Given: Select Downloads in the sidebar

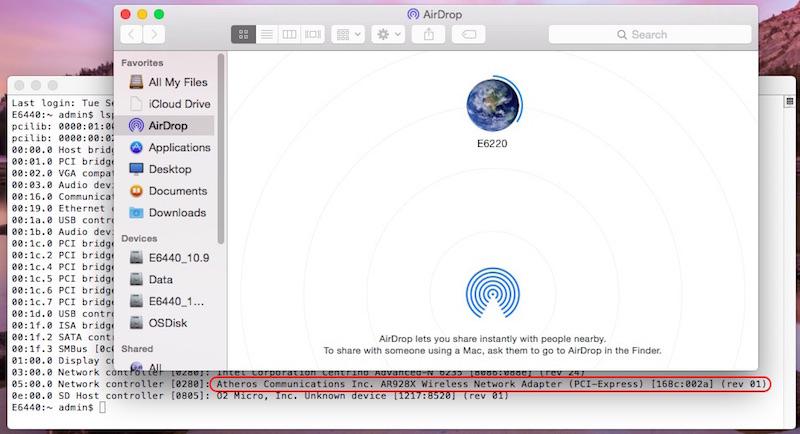Looking at the screenshot, I should coord(177,213).
